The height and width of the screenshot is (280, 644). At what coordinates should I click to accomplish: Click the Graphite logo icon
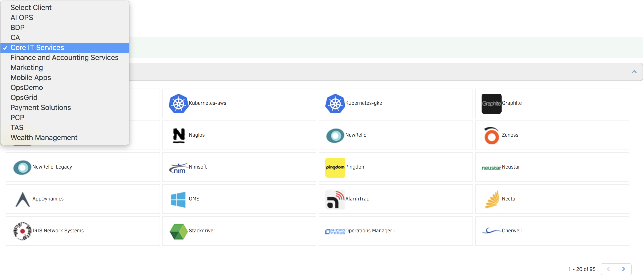(x=492, y=104)
